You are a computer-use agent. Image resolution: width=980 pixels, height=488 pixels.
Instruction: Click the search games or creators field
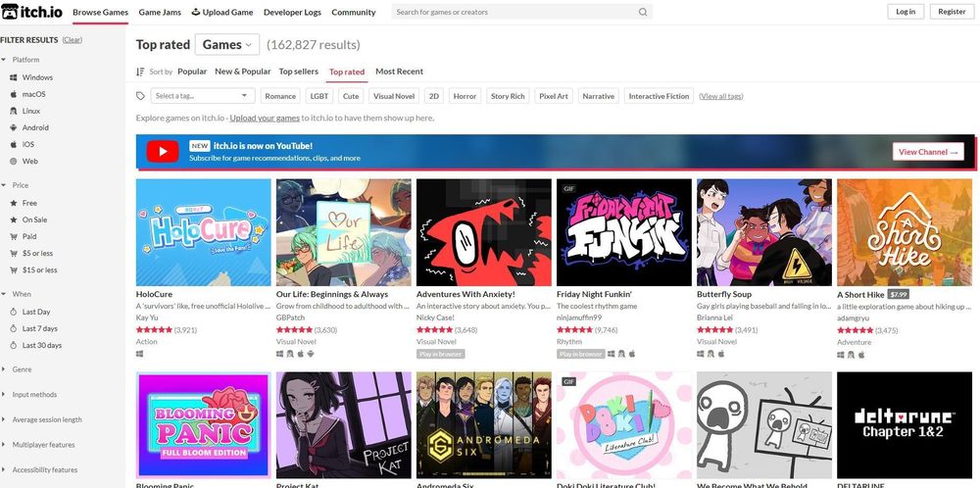tap(522, 12)
